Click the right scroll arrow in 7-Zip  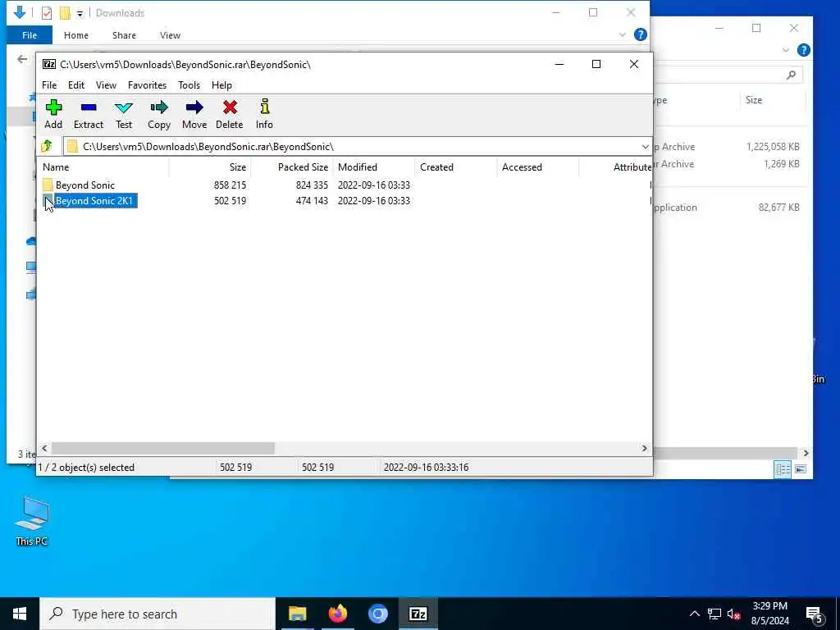(x=645, y=448)
